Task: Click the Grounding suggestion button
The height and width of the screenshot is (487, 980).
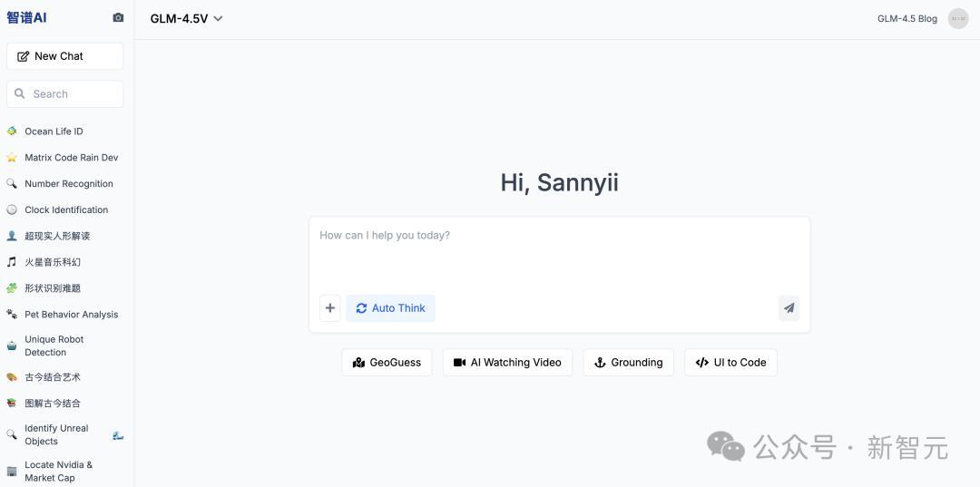Action: tap(628, 363)
